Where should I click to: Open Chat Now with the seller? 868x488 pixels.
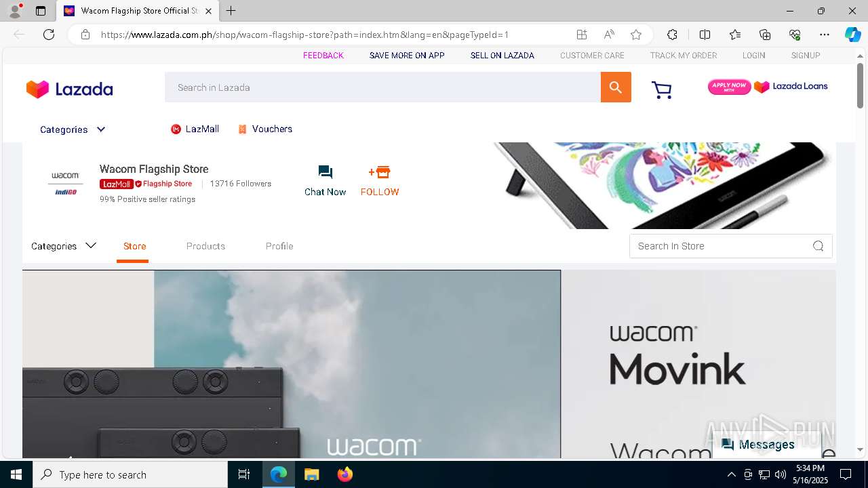tap(325, 181)
